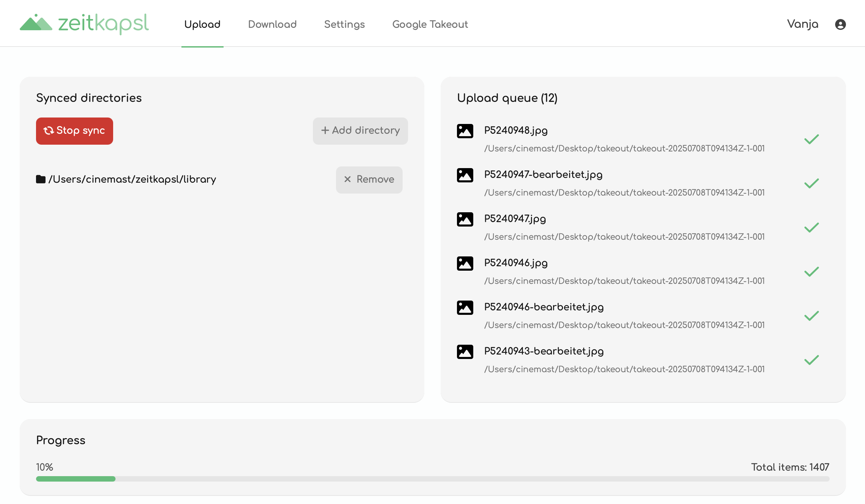Click takeout path under P5240943-bearbeitet.jpg
The width and height of the screenshot is (865, 504).
point(624,369)
